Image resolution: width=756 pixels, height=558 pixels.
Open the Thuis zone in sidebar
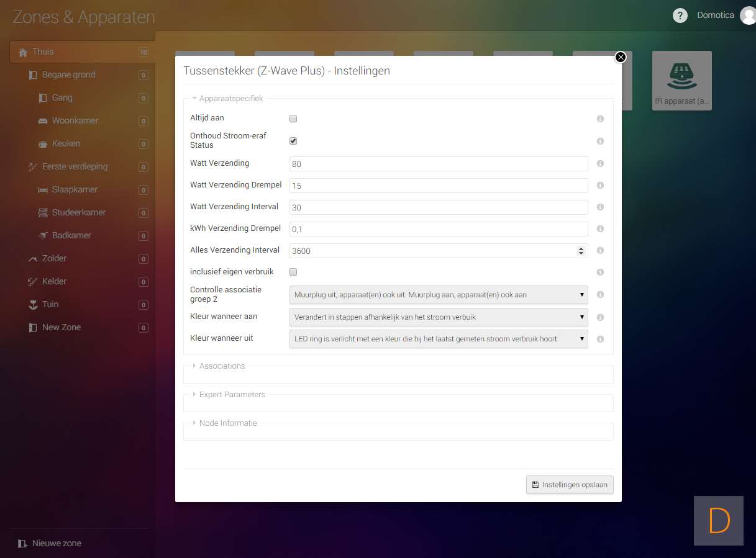[x=43, y=52]
